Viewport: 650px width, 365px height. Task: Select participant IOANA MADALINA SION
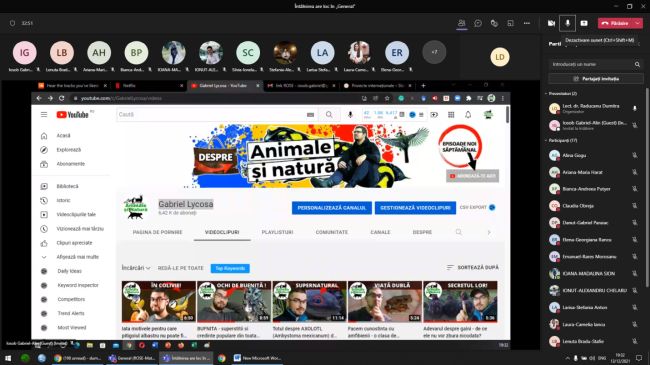pyautogui.click(x=595, y=274)
